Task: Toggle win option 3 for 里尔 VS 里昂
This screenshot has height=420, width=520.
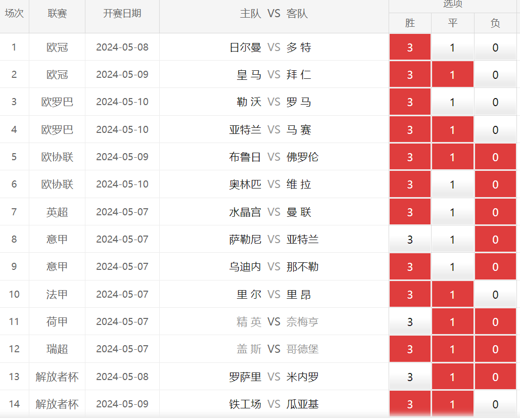Action: [x=410, y=294]
